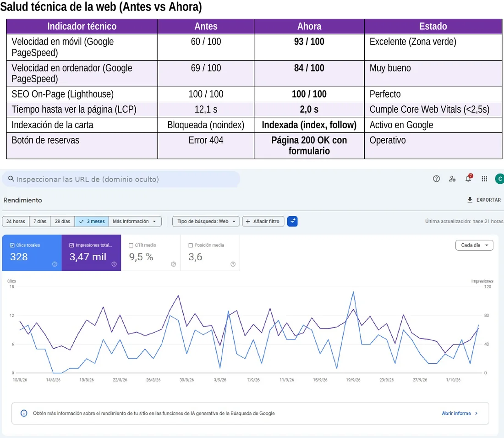Image resolution: width=504 pixels, height=438 pixels.
Task: Click the generative AI performance banner text
Action: coord(153,413)
